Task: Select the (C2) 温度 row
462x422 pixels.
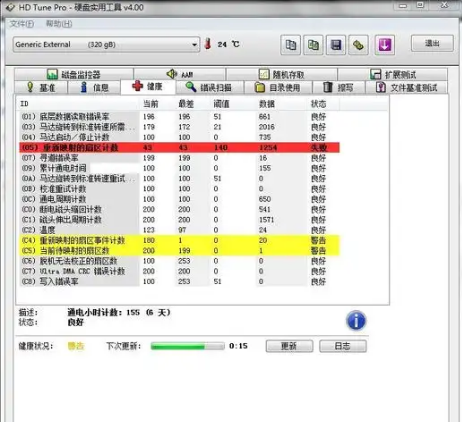Action: click(179, 230)
